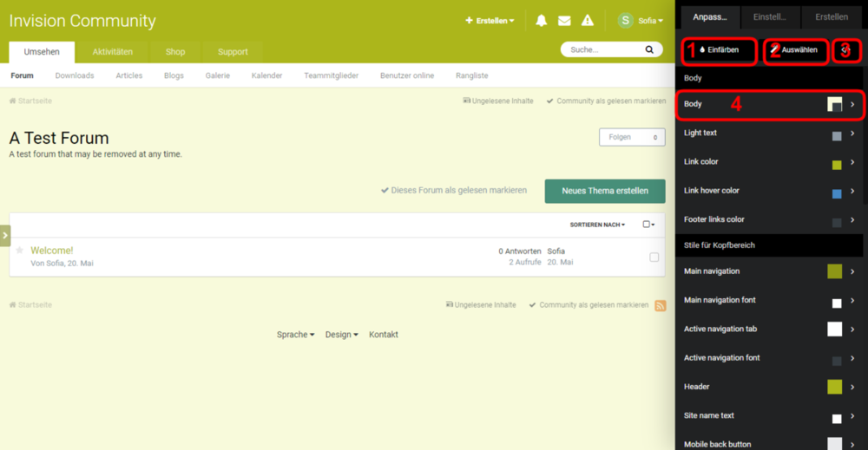Click the Main navigation color swatch

click(834, 271)
